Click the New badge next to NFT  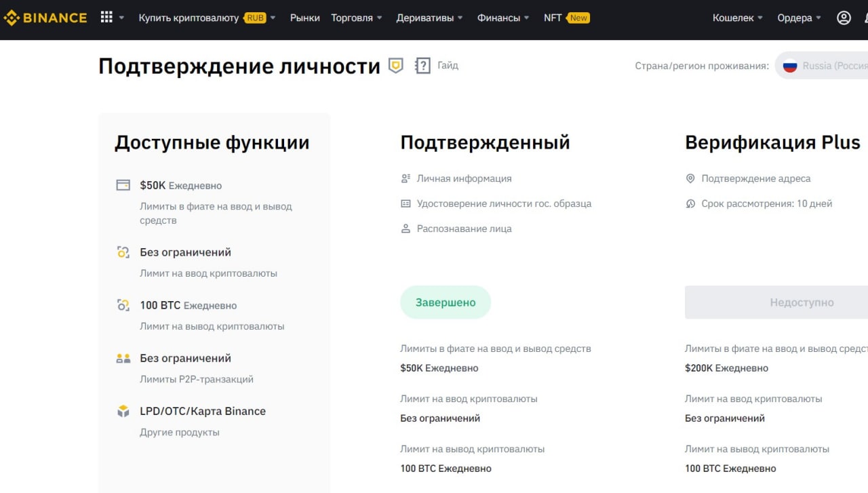click(x=578, y=18)
